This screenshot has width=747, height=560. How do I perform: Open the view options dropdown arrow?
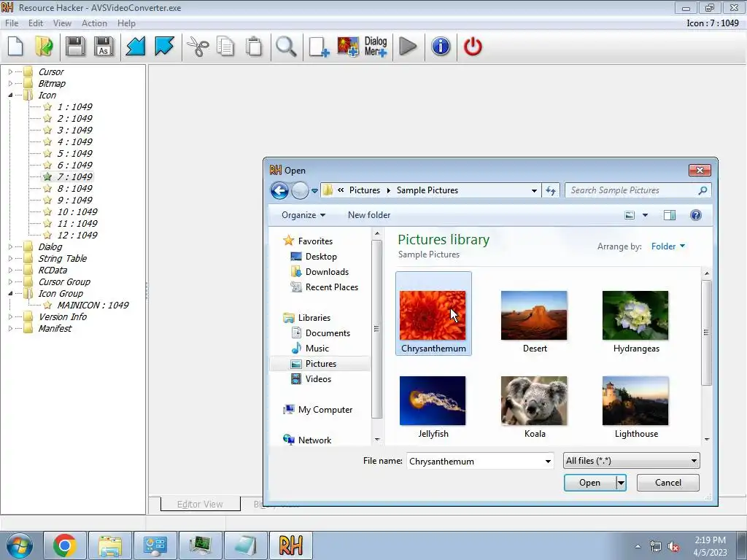click(645, 215)
